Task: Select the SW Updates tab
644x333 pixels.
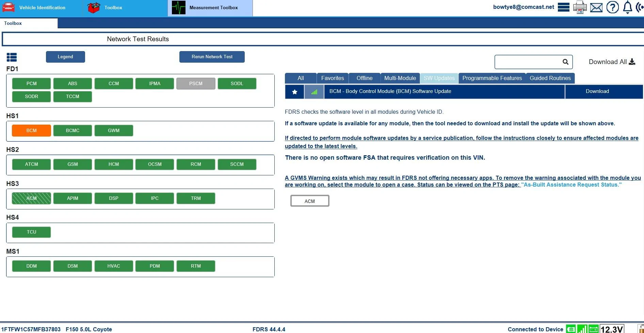Action: [439, 78]
